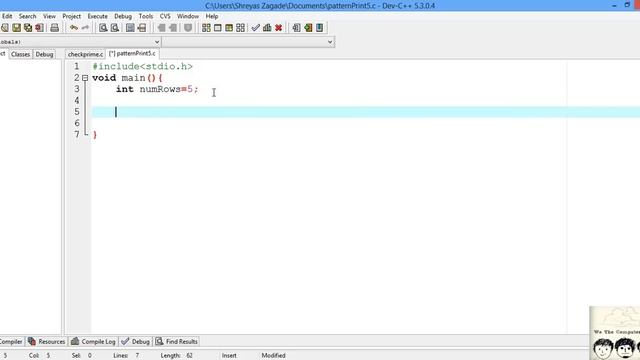
Task: Open the Edit menu
Action: click(x=7, y=16)
